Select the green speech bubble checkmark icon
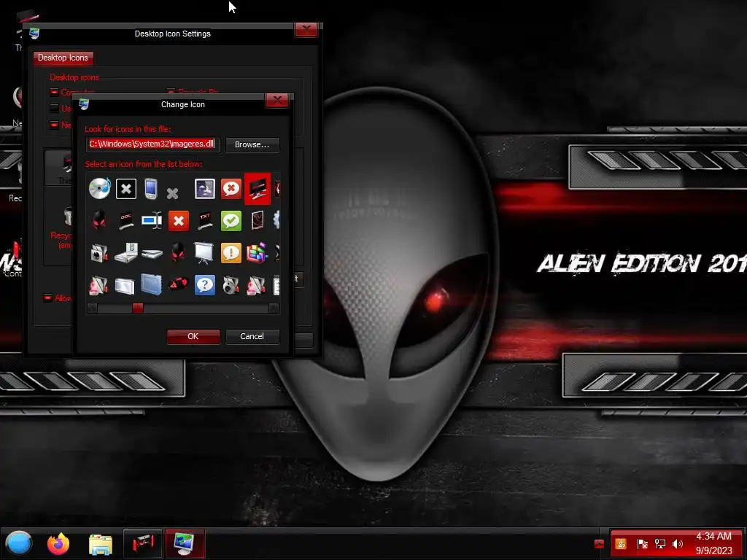 coord(231,221)
